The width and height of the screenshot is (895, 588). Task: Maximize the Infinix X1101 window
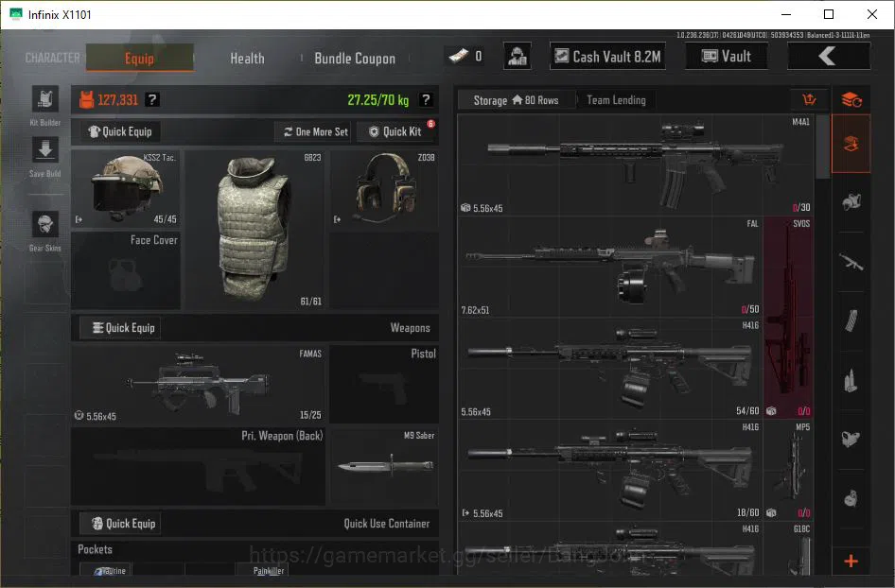(829, 14)
